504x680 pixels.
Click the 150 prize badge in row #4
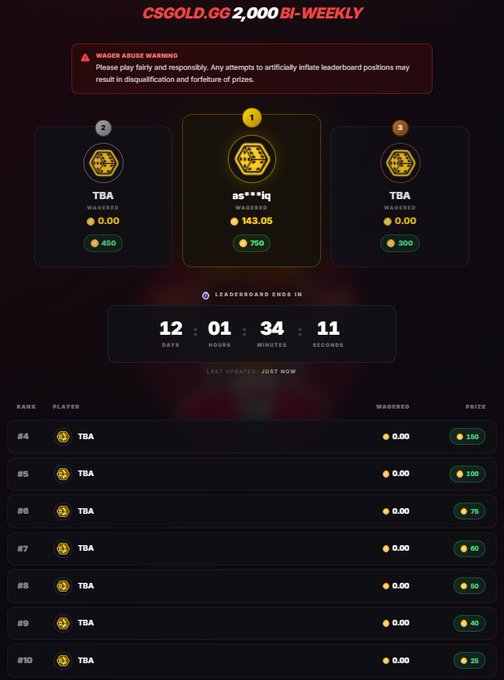467,437
